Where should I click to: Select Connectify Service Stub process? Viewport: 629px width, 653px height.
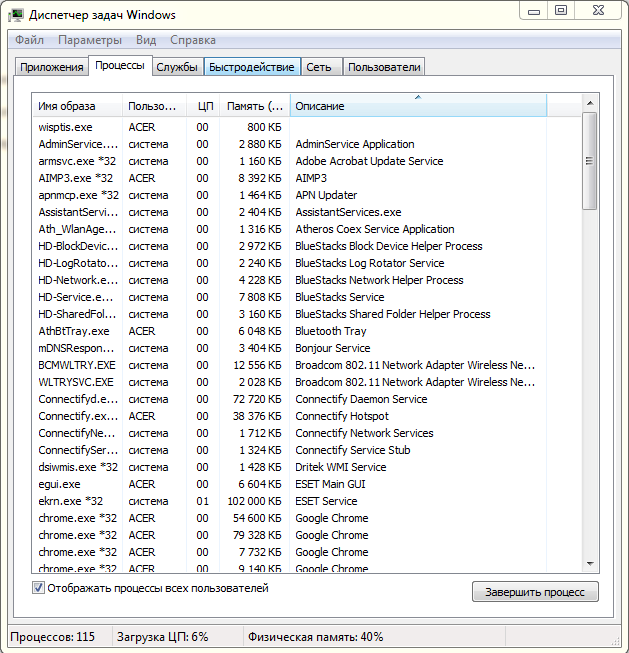(x=289, y=450)
